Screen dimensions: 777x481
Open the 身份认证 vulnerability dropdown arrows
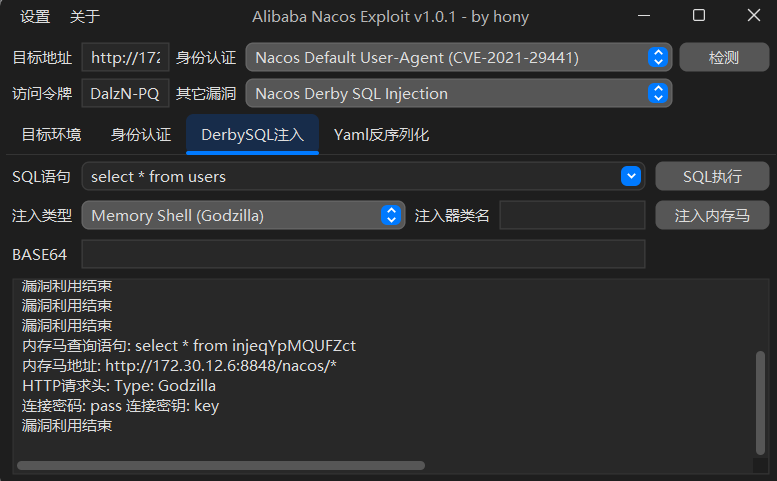(658, 57)
